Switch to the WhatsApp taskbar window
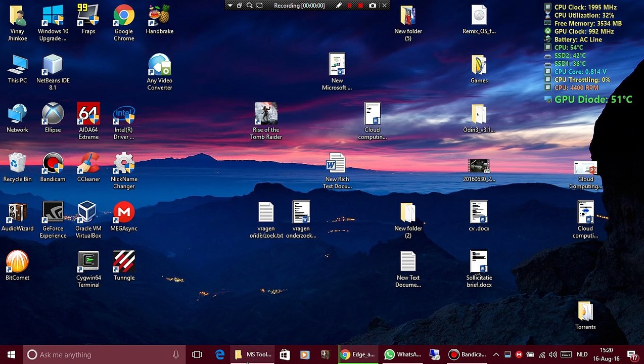Screen dimensions: 644x364 [402, 355]
